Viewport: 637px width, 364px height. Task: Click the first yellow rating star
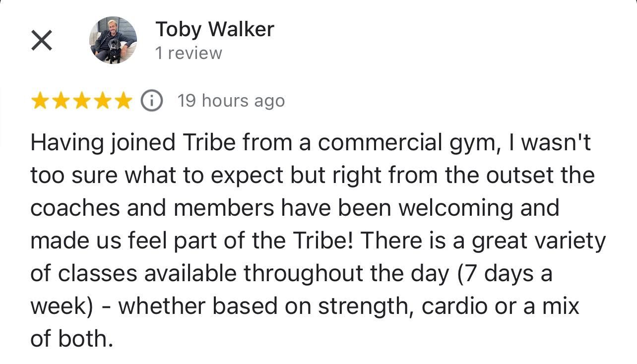point(40,101)
